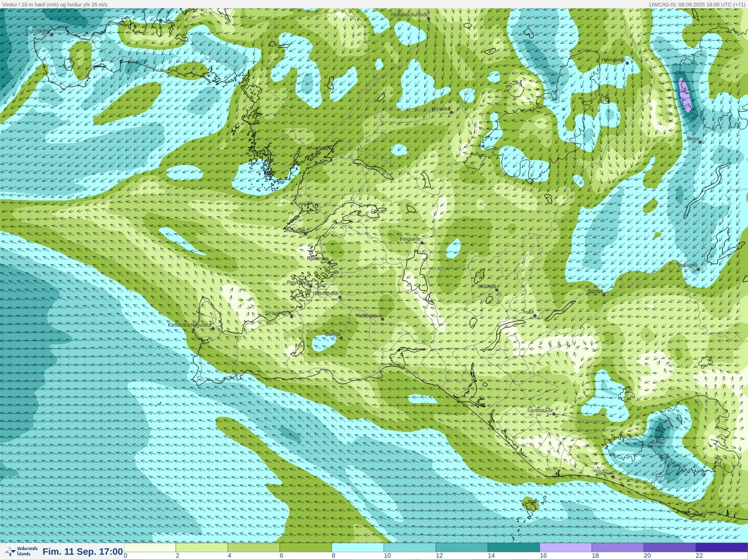The image size is (748, 560).
Task: Click the Búrfell station label
Action: tap(595, 291)
